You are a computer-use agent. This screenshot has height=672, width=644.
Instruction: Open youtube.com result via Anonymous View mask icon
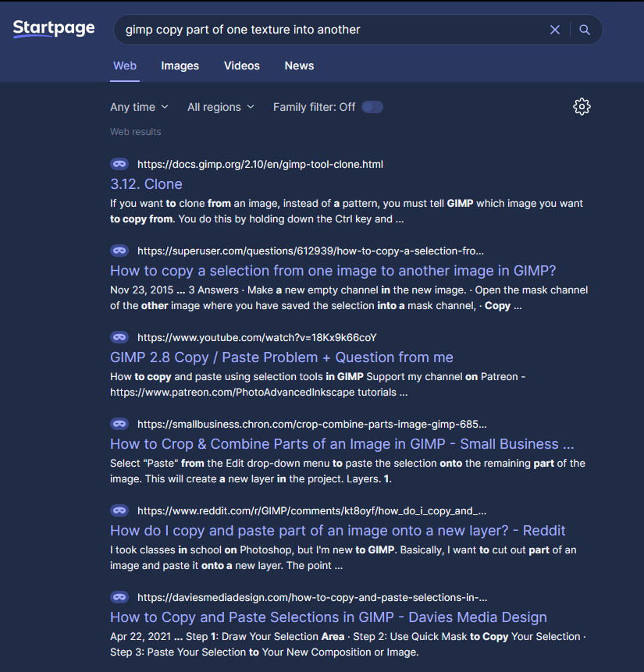pos(119,337)
